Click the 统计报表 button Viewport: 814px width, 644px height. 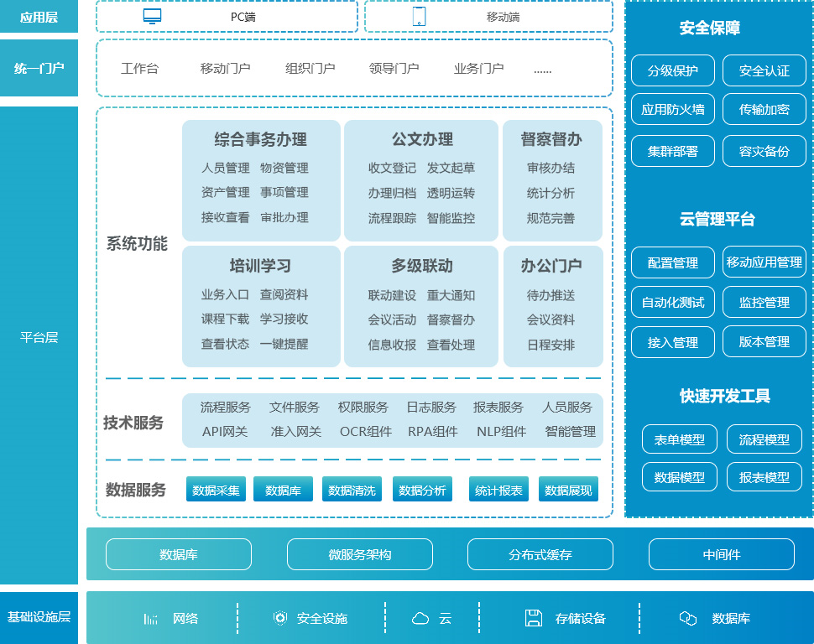[x=498, y=491]
